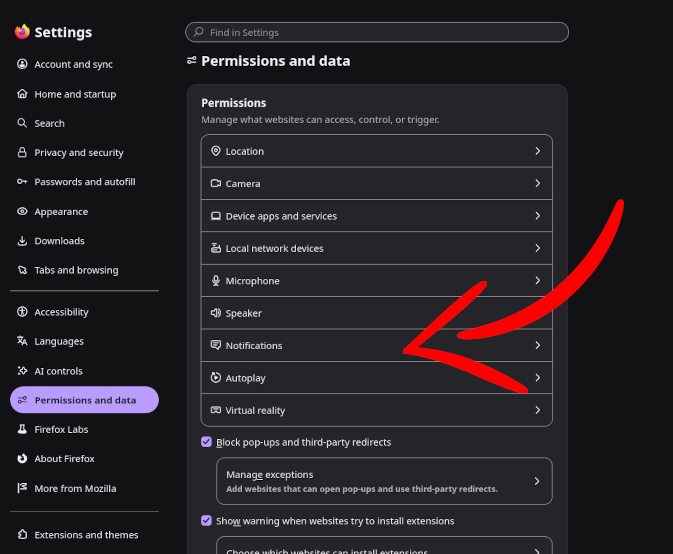Click the Home and startup house icon
Screen dimensions: 673x554
pyautogui.click(x=22, y=94)
